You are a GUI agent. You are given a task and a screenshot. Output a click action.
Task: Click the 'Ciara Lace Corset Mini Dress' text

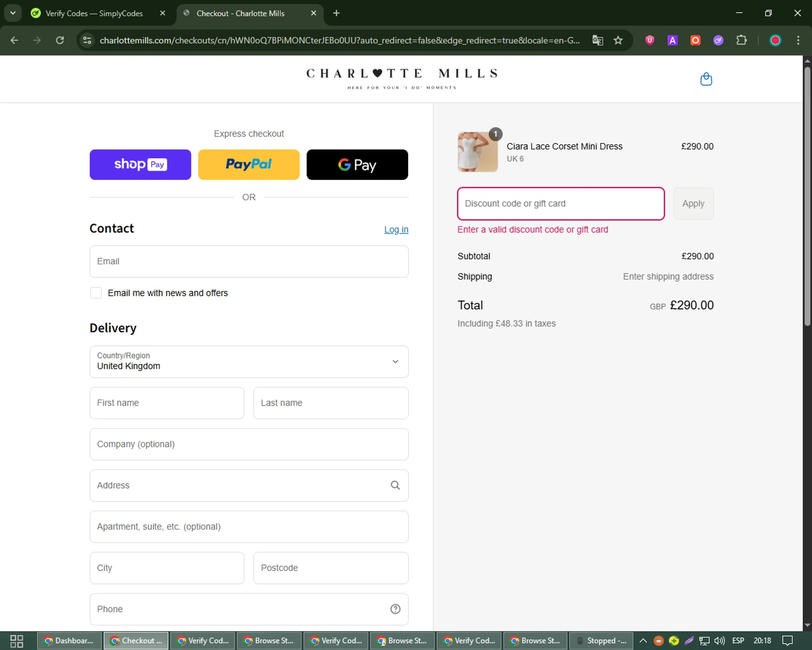[x=565, y=146]
